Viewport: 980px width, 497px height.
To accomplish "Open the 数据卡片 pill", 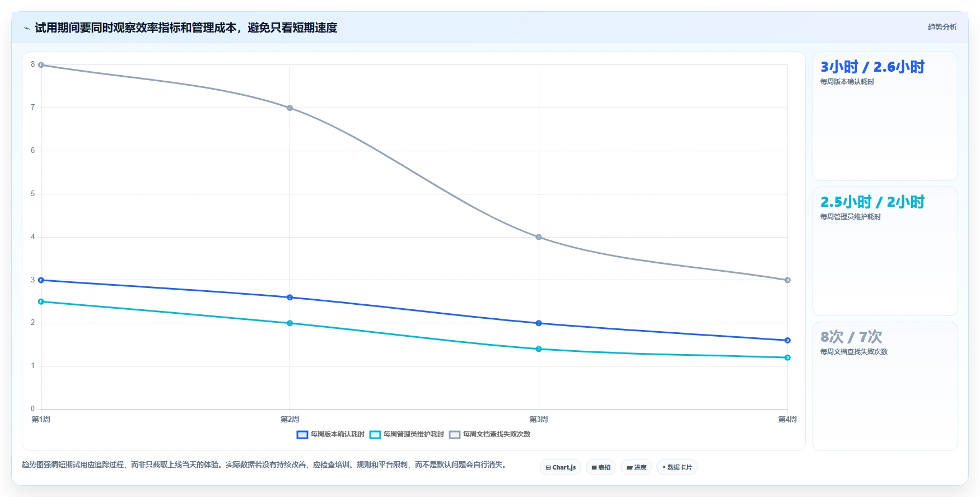I will pyautogui.click(x=676, y=467).
